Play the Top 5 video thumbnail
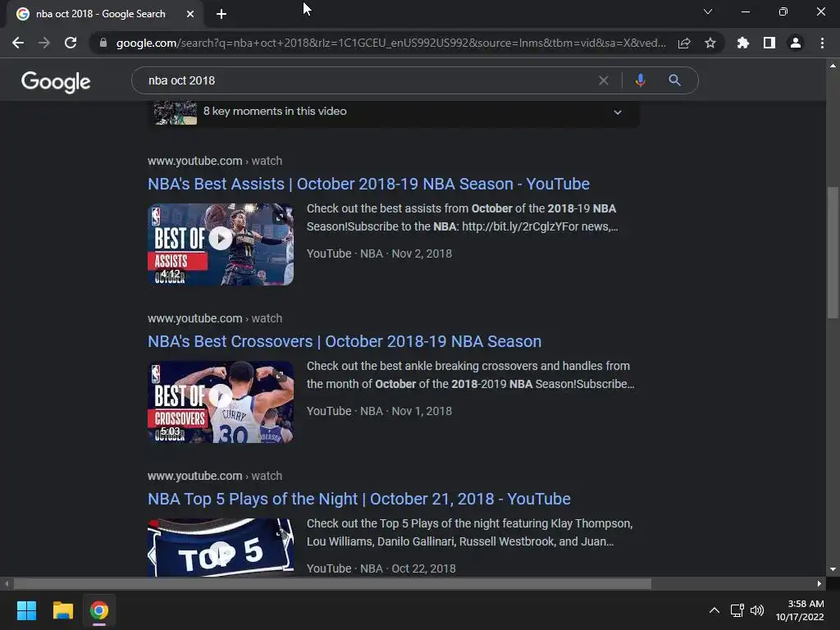The image size is (840, 630). pos(221,547)
